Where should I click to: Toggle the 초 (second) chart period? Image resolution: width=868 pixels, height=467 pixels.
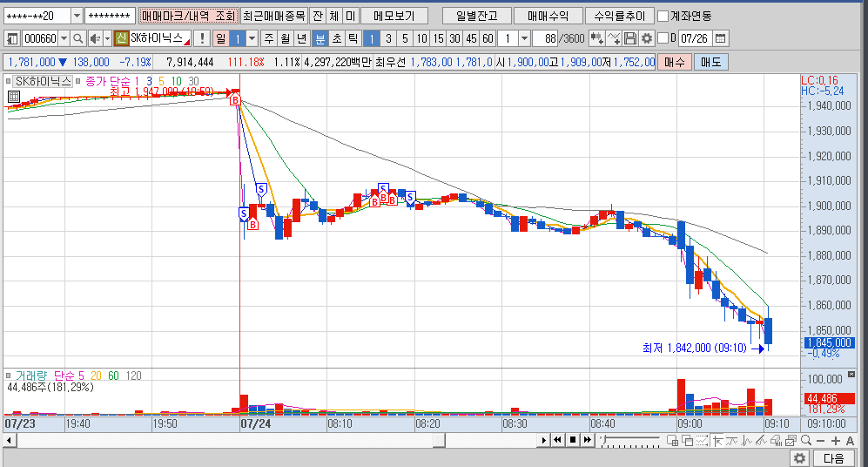tap(336, 38)
